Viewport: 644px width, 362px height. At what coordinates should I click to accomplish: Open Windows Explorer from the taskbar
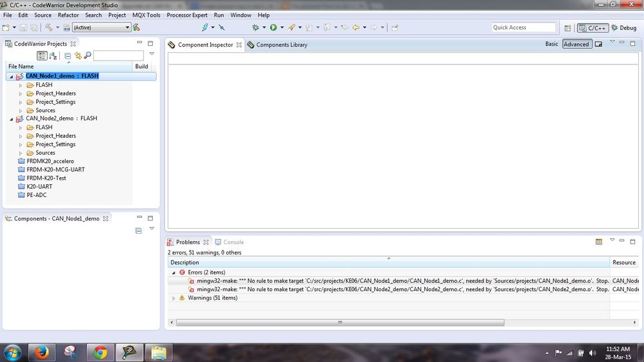coord(159,352)
